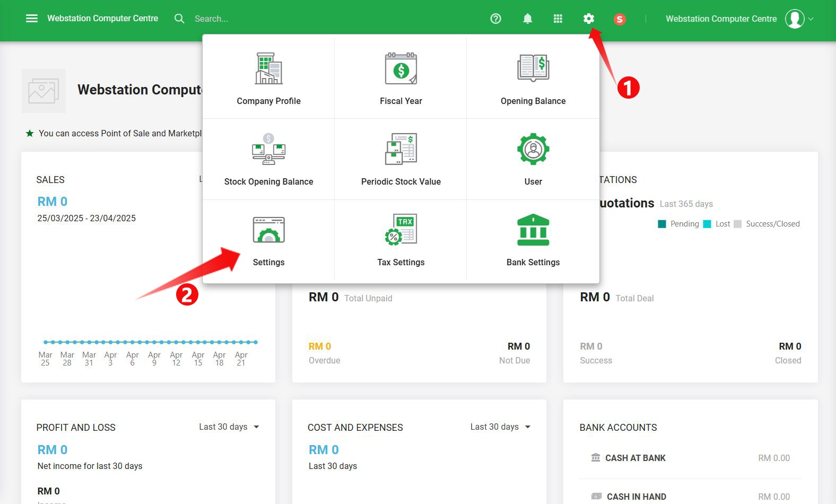Image resolution: width=836 pixels, height=504 pixels.
Task: Open the hamburger navigation menu
Action: pyautogui.click(x=32, y=19)
